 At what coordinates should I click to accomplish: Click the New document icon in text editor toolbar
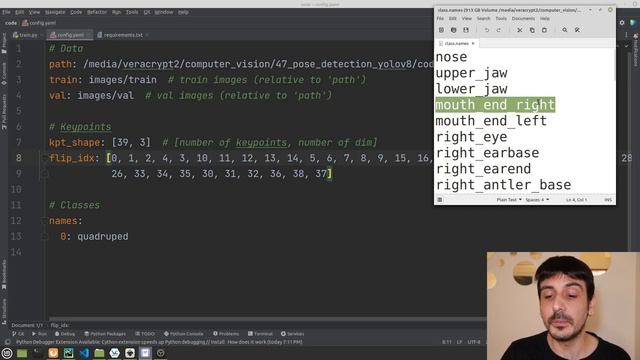coord(441,30)
